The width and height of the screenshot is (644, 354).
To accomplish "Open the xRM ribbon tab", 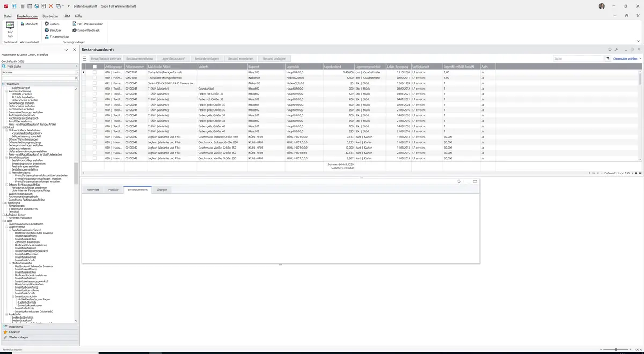I will 67,16.
